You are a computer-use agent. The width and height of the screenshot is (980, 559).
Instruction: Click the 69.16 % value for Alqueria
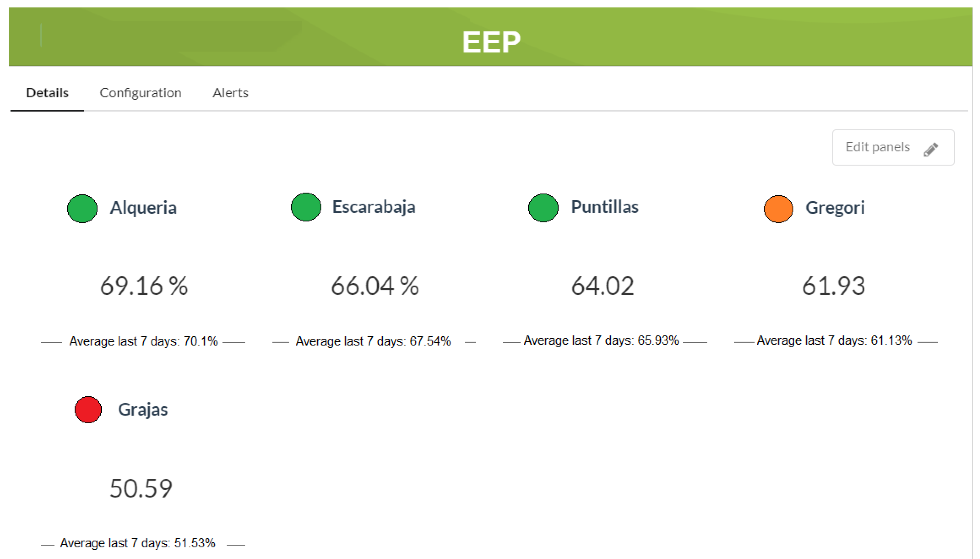pyautogui.click(x=144, y=286)
